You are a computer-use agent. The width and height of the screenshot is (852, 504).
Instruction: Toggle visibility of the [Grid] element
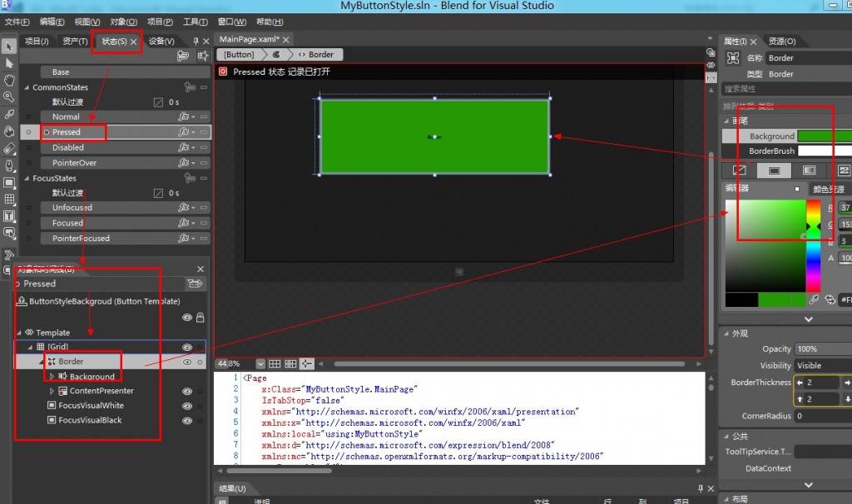point(187,347)
